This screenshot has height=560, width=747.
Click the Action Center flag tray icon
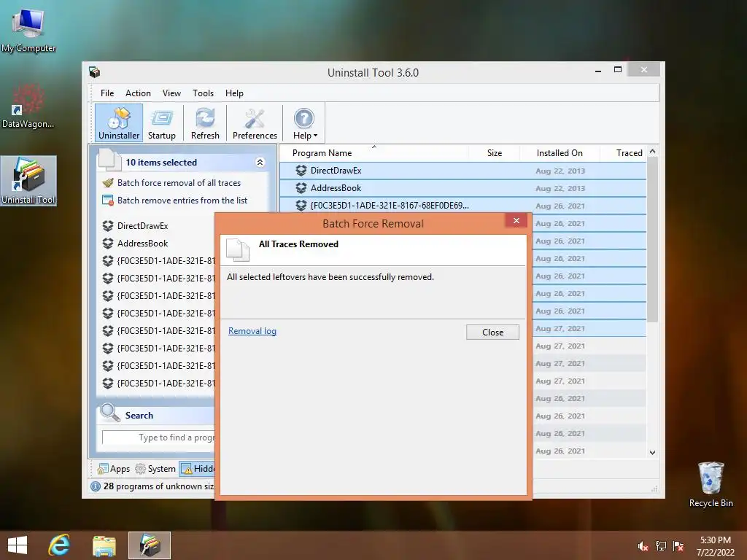[x=678, y=546]
